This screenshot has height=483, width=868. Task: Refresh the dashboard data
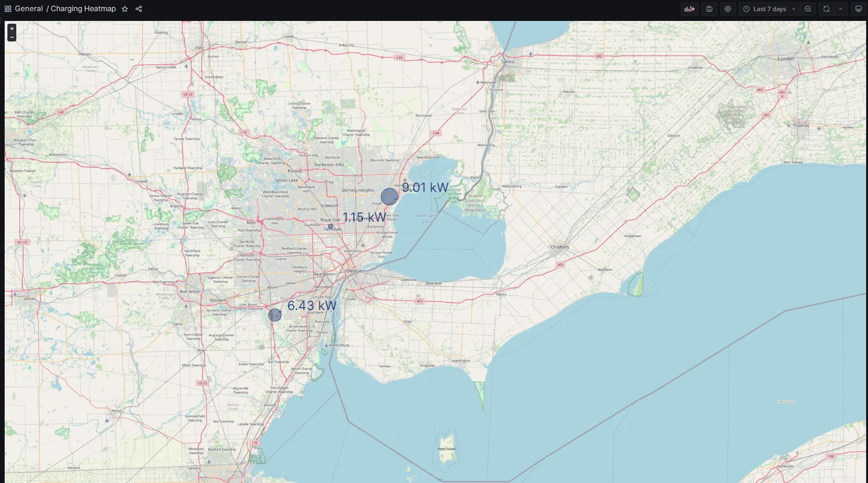[x=827, y=9]
